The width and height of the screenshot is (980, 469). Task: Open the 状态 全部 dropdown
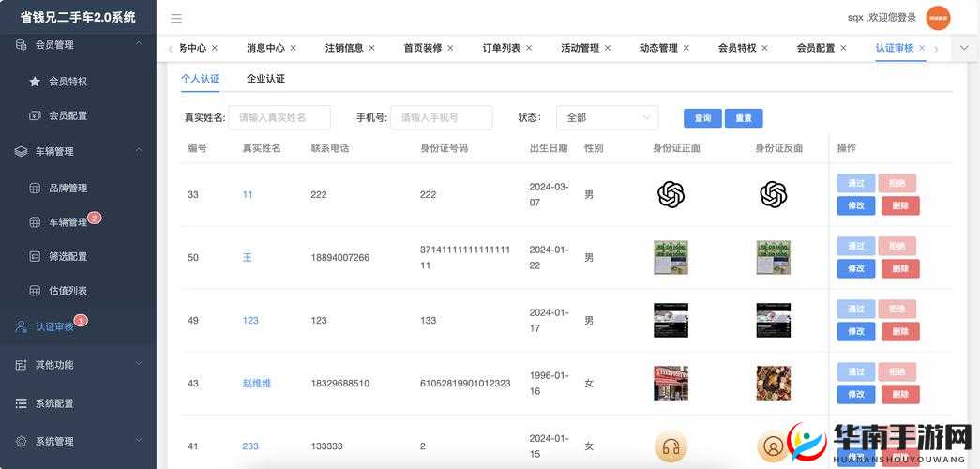point(607,117)
